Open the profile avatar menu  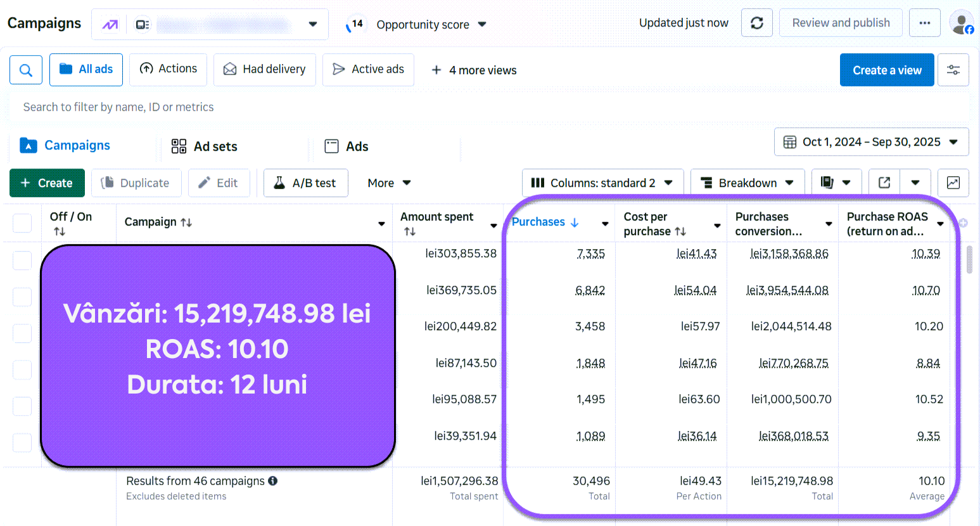point(962,23)
